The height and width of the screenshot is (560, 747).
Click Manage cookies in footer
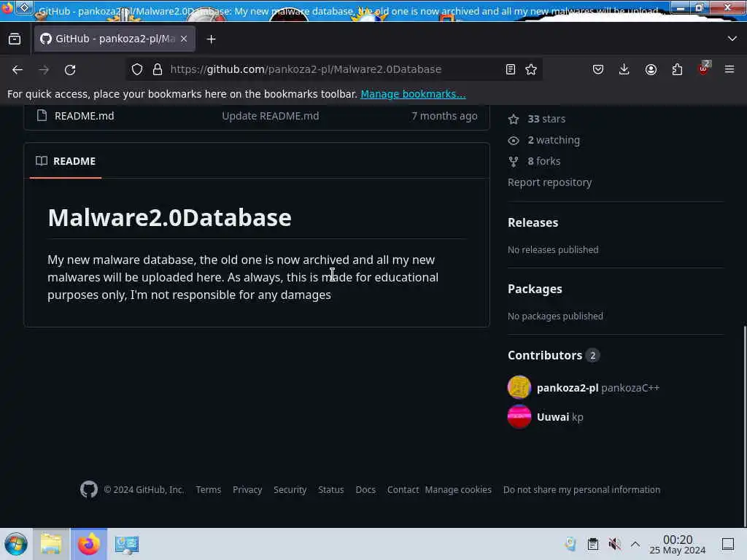[x=458, y=489]
